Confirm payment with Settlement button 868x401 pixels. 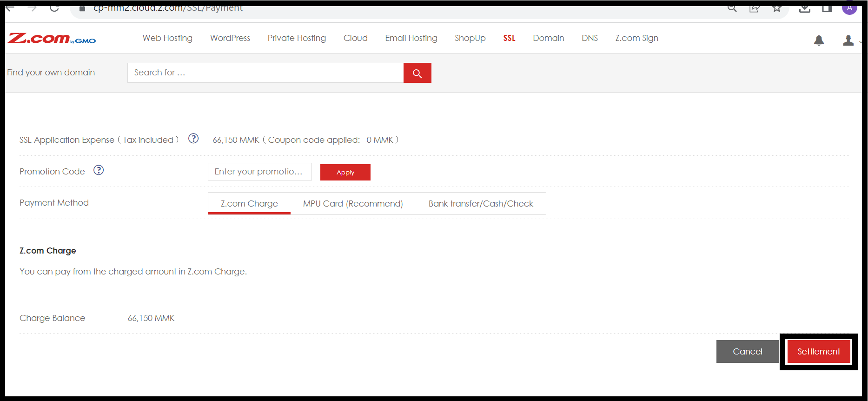pos(819,351)
